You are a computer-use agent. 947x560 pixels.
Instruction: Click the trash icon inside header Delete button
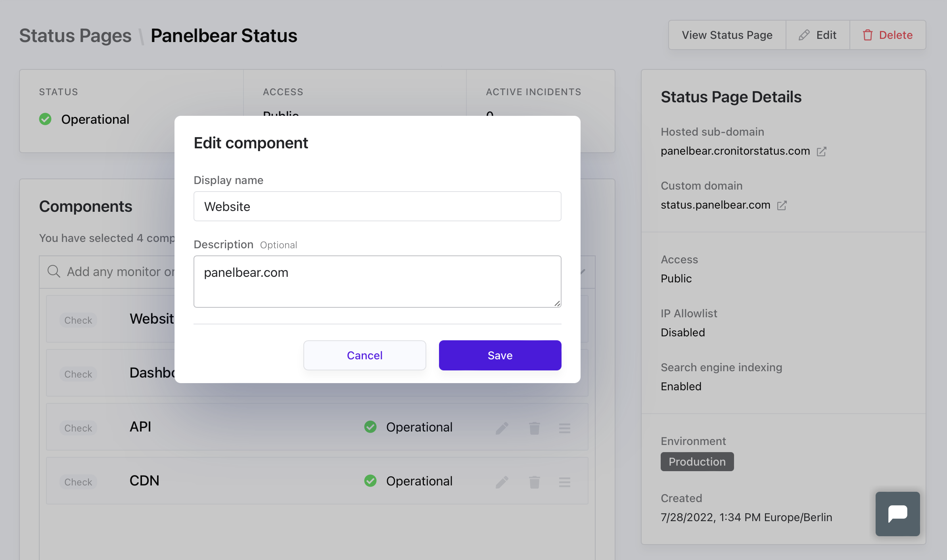pyautogui.click(x=867, y=35)
